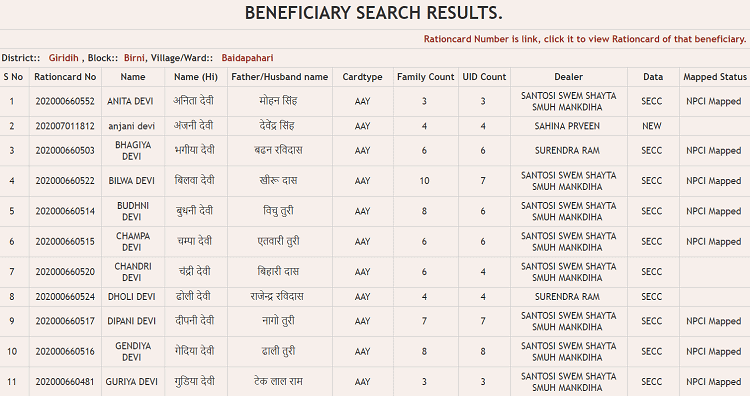
Task: Click father name देवेंद्र सिंह
Action: 277,126
